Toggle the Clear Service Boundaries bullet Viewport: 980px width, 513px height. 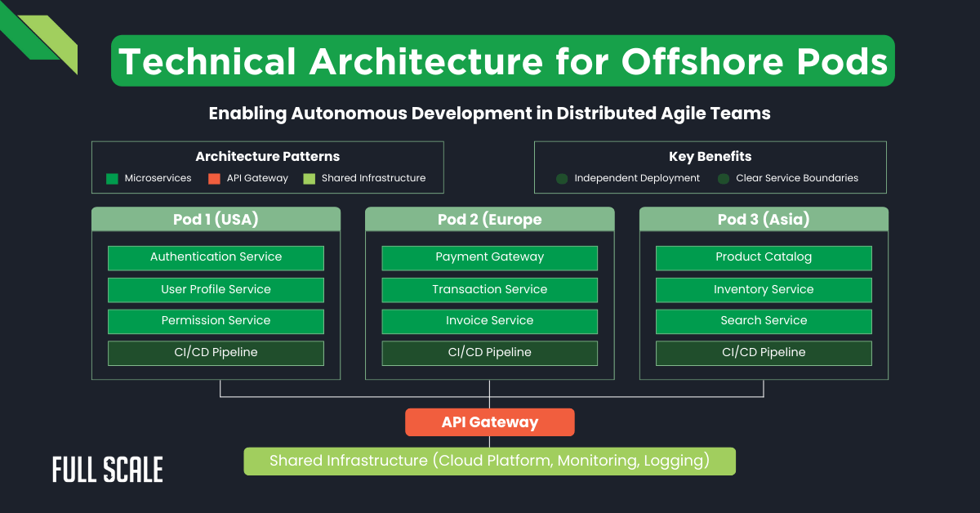coord(723,178)
